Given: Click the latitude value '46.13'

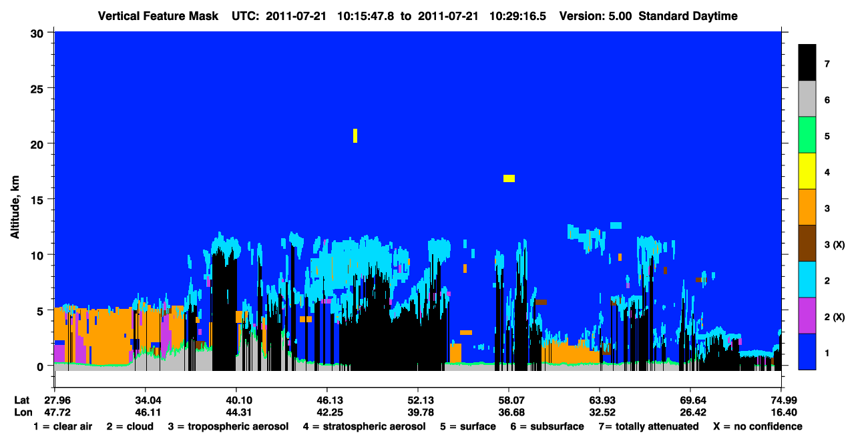Looking at the screenshot, I should 329,400.
